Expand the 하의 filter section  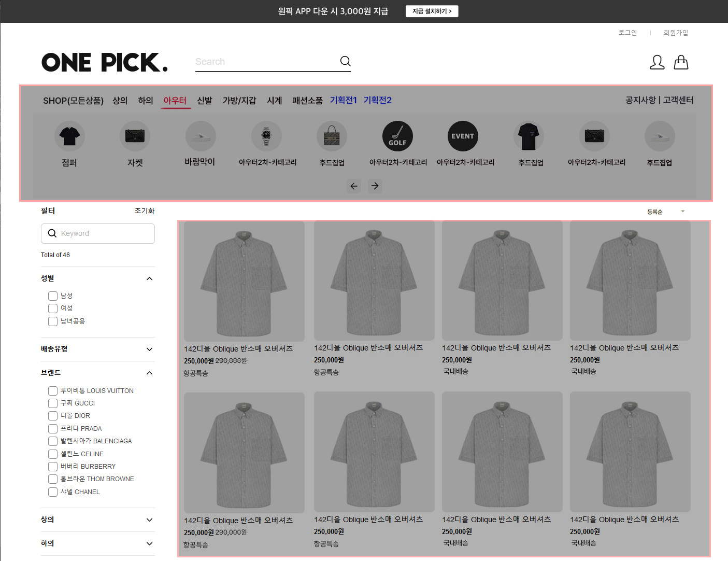pyautogui.click(x=150, y=543)
